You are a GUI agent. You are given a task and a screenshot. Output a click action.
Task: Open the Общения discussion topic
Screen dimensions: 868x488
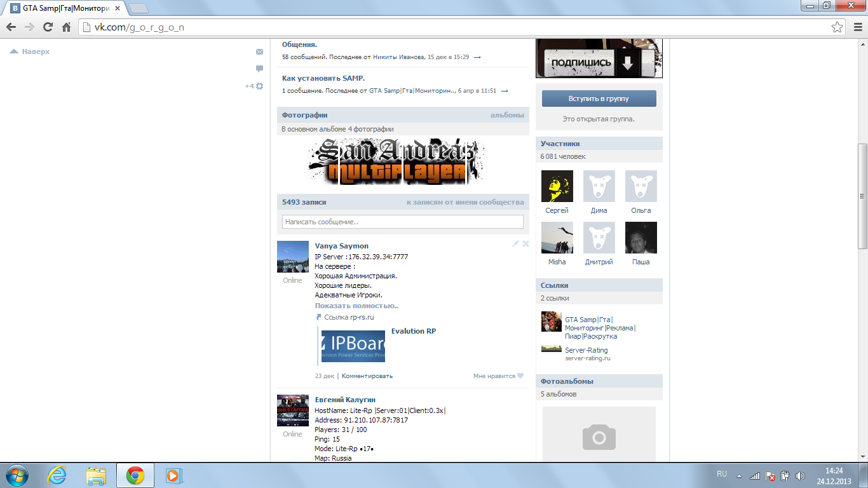pos(300,44)
